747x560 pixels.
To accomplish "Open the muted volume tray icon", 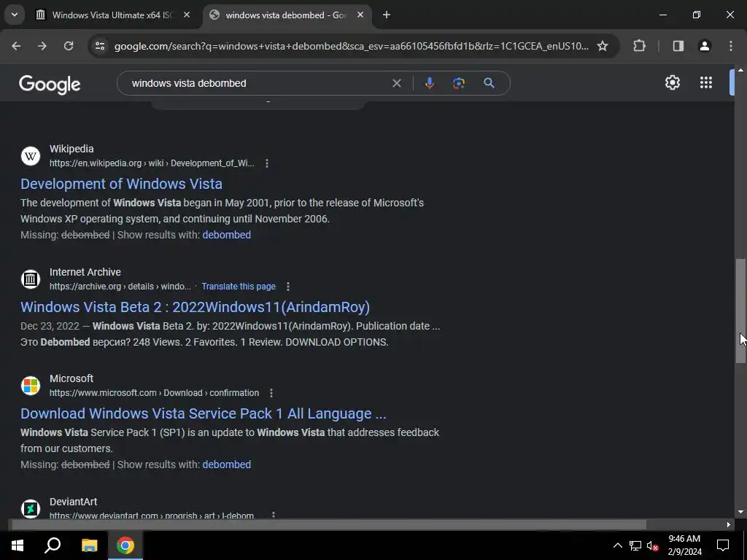I will [653, 545].
